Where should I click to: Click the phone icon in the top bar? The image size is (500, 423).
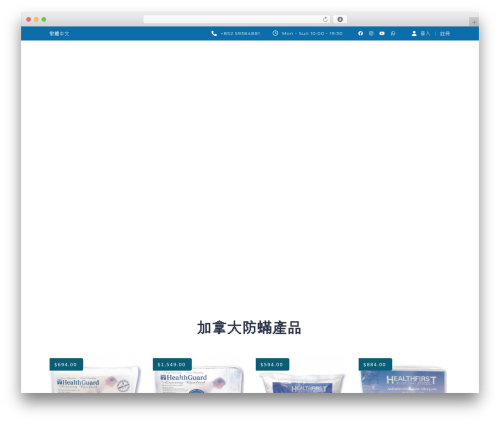214,33
